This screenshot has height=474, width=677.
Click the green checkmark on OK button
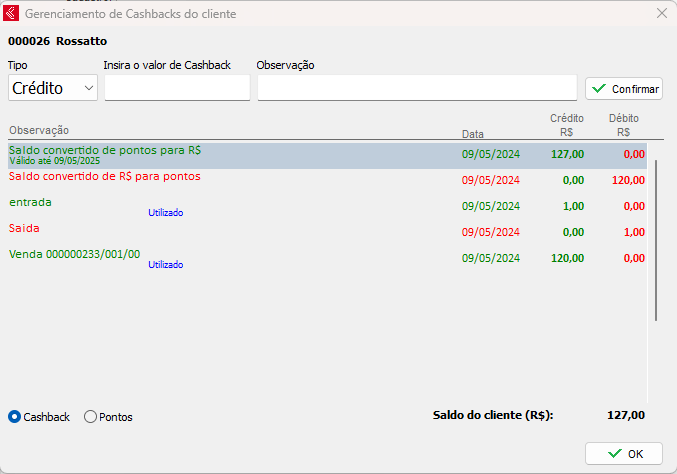pos(614,453)
